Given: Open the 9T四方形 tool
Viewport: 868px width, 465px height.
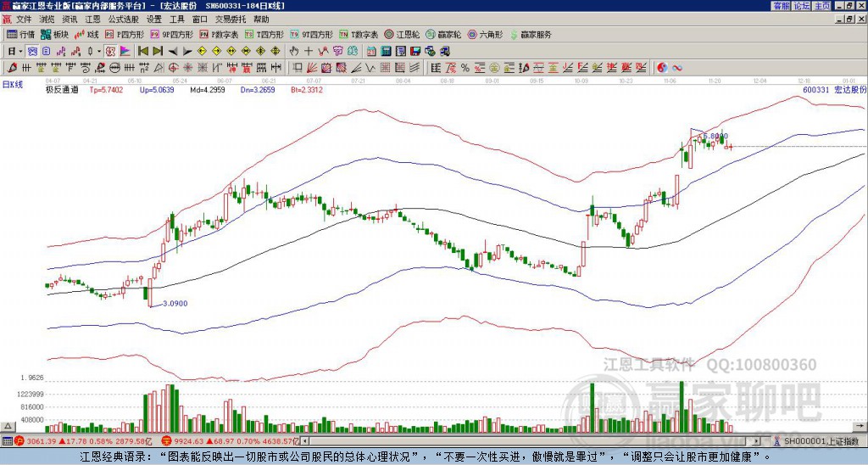Looking at the screenshot, I should point(311,34).
